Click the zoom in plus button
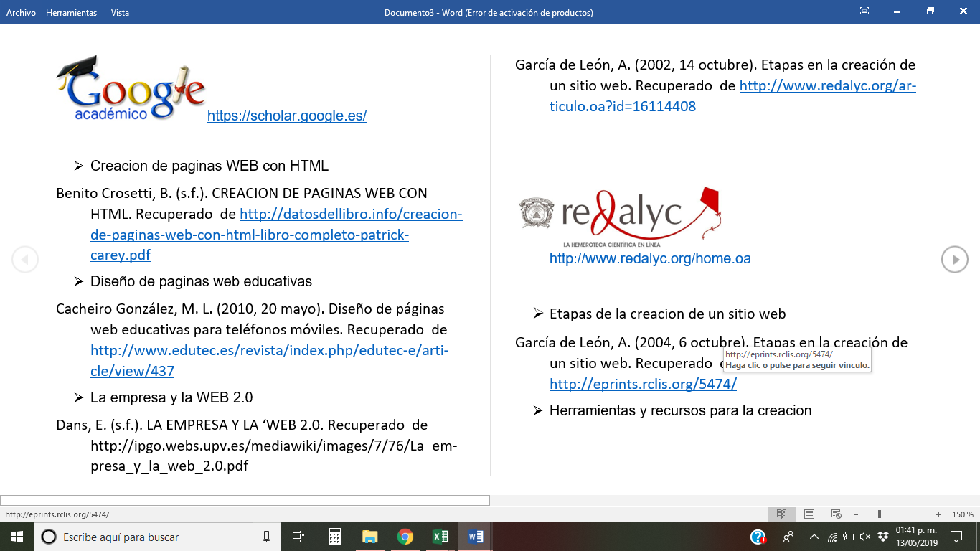The height and width of the screenshot is (551, 980). [938, 514]
